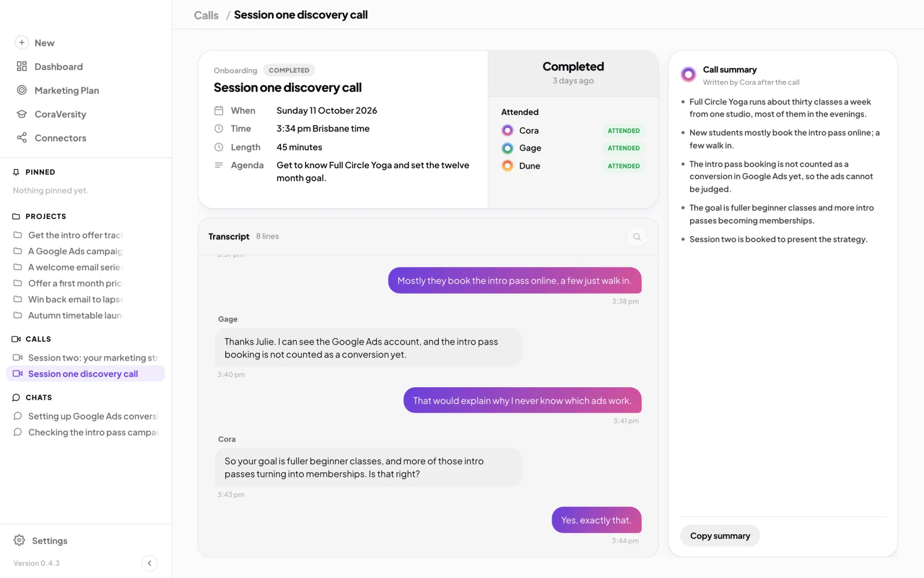Click the folder icon beside PROJECTS heading

click(x=16, y=217)
